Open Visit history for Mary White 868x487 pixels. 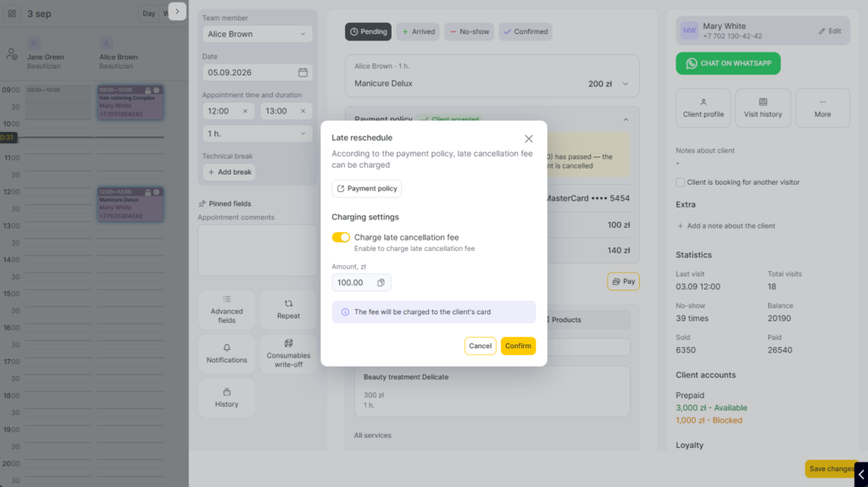pyautogui.click(x=763, y=108)
